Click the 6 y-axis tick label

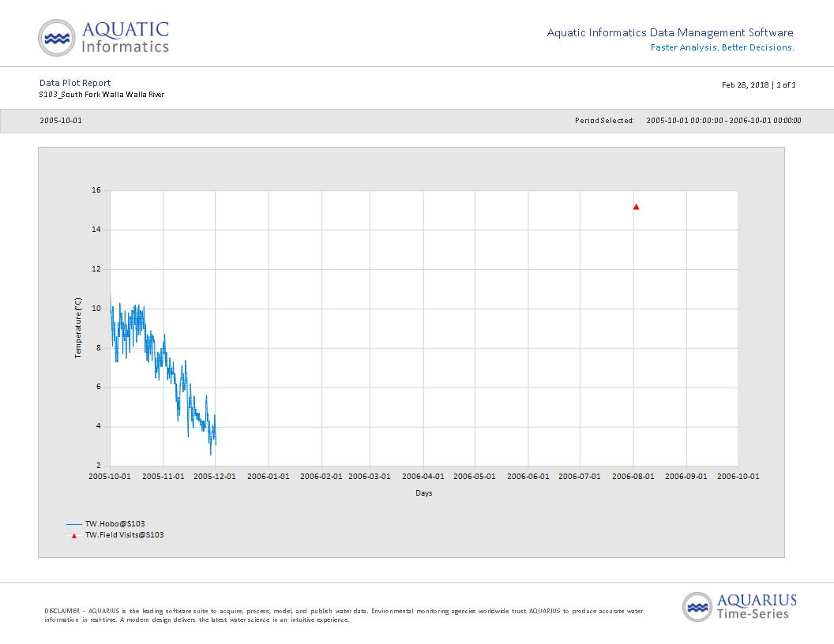click(x=99, y=387)
